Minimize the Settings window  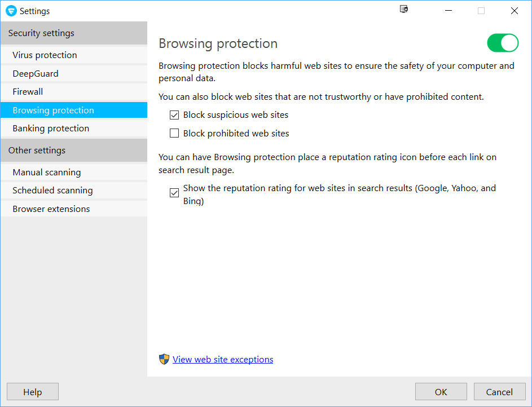point(448,11)
